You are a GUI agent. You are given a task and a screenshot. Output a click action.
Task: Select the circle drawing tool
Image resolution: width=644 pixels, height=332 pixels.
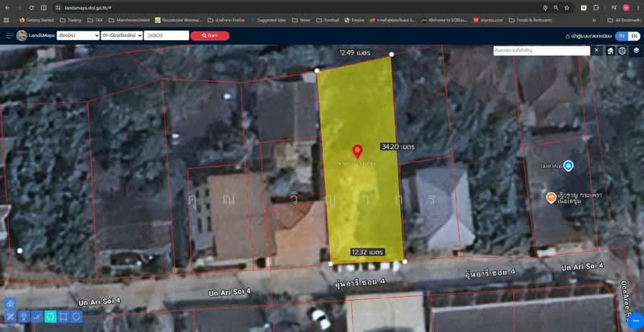[76, 317]
